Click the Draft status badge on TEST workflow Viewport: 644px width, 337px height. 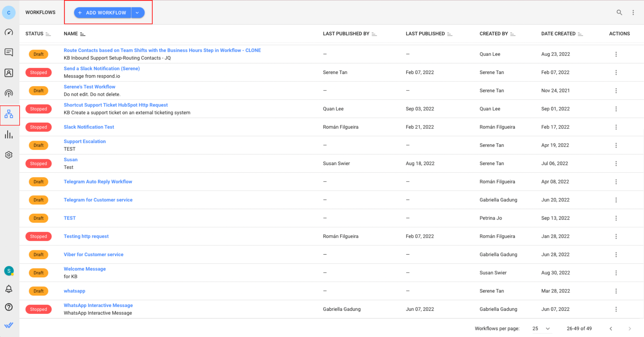(39, 218)
